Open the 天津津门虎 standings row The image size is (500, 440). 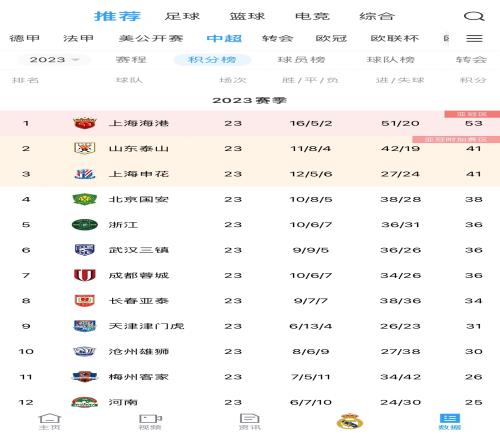pyautogui.click(x=250, y=326)
